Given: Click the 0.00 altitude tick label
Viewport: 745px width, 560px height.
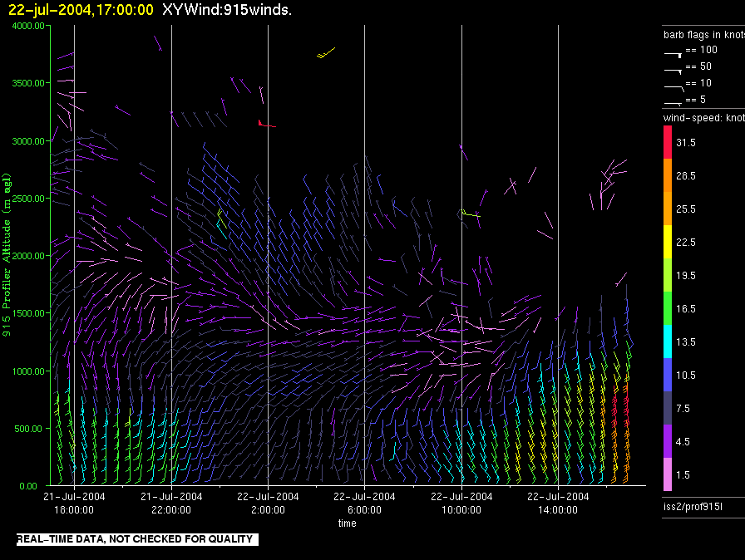Looking at the screenshot, I should pos(28,486).
